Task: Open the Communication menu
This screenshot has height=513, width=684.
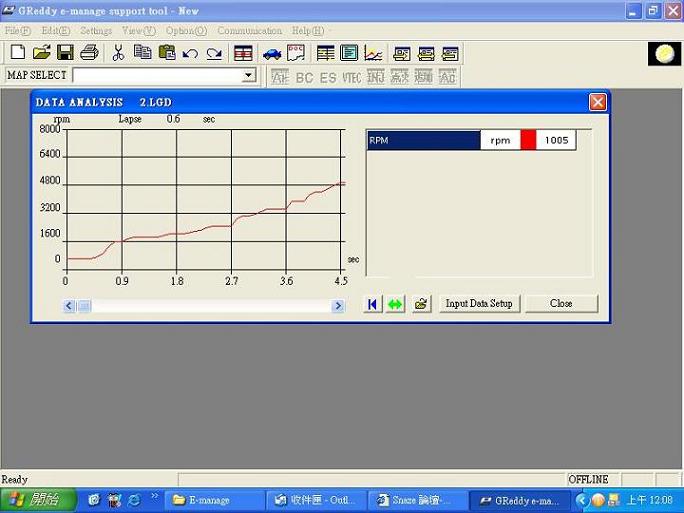Action: (x=249, y=31)
